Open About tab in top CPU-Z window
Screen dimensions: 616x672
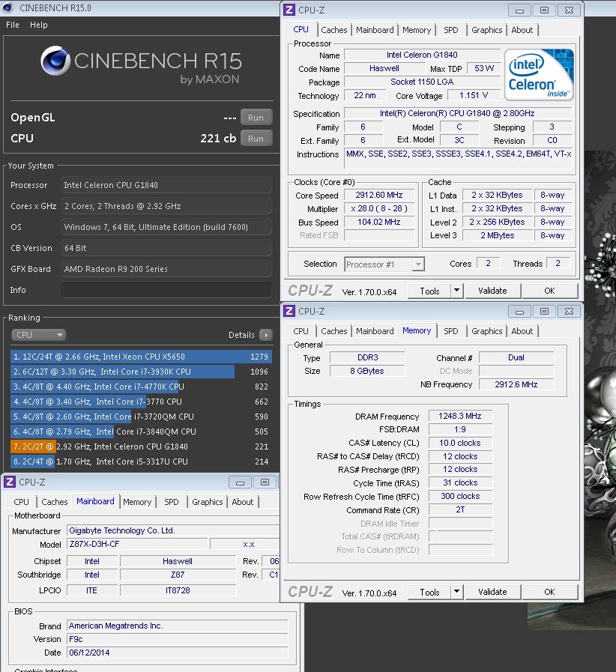(522, 30)
